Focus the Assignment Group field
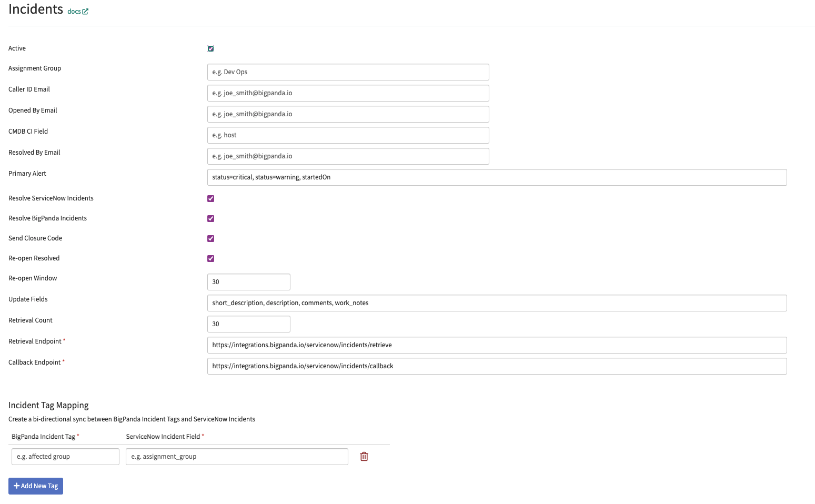Viewport: 815px width, 504px height. pyautogui.click(x=348, y=72)
